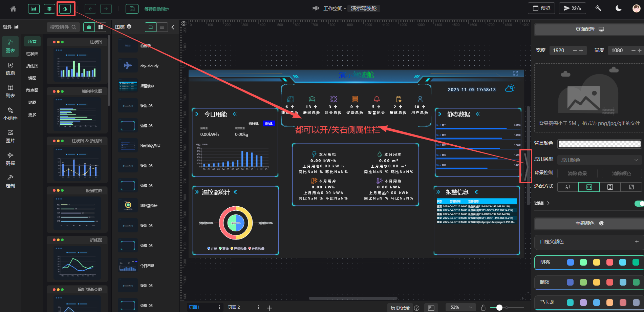Open the 52% zoom dropdown
This screenshot has width=644, height=312.
click(460, 307)
